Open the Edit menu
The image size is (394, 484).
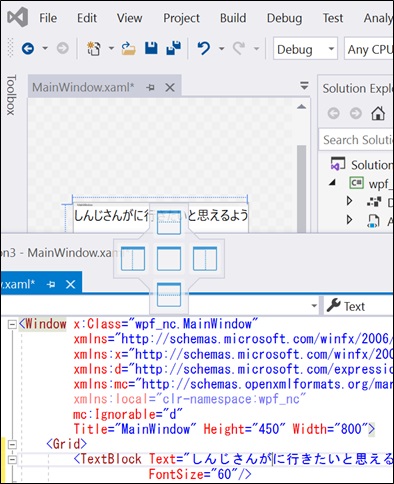[x=87, y=18]
